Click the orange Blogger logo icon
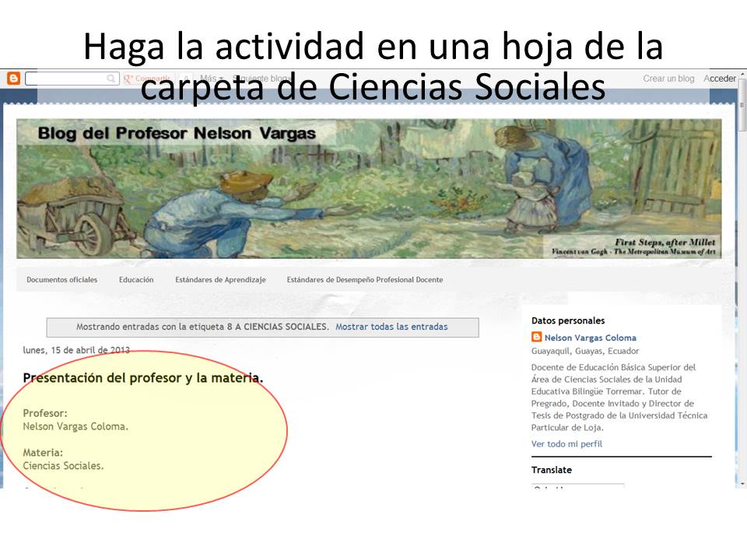This screenshot has width=747, height=560. (13, 79)
